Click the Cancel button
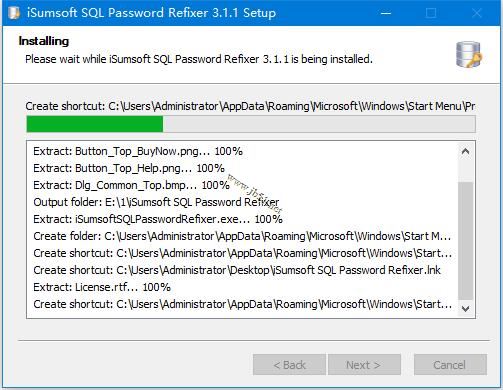This screenshot has height=390, width=503. coord(450,365)
